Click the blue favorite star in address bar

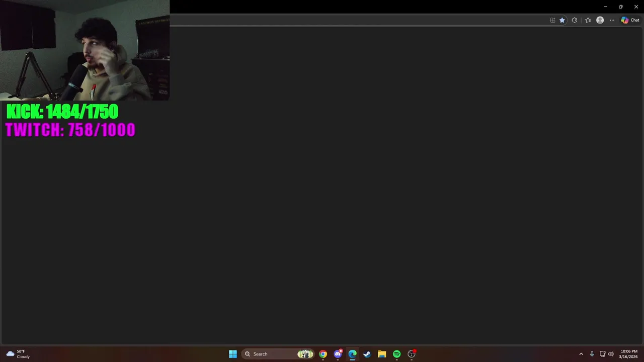coord(562,20)
